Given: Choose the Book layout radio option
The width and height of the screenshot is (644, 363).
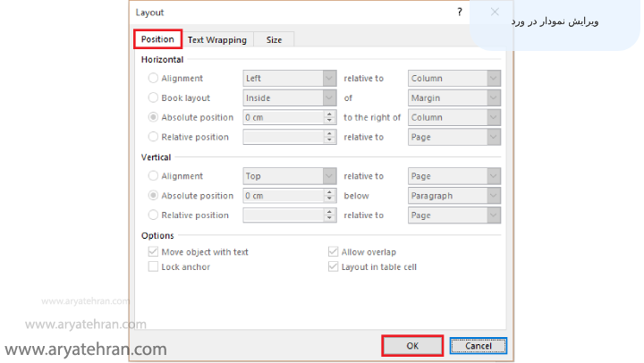Looking at the screenshot, I should click(153, 98).
